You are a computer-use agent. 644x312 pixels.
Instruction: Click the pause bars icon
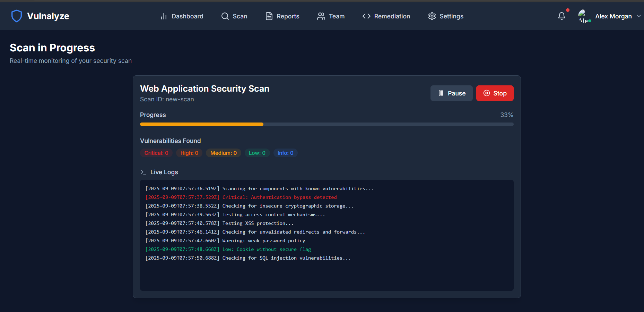click(441, 93)
